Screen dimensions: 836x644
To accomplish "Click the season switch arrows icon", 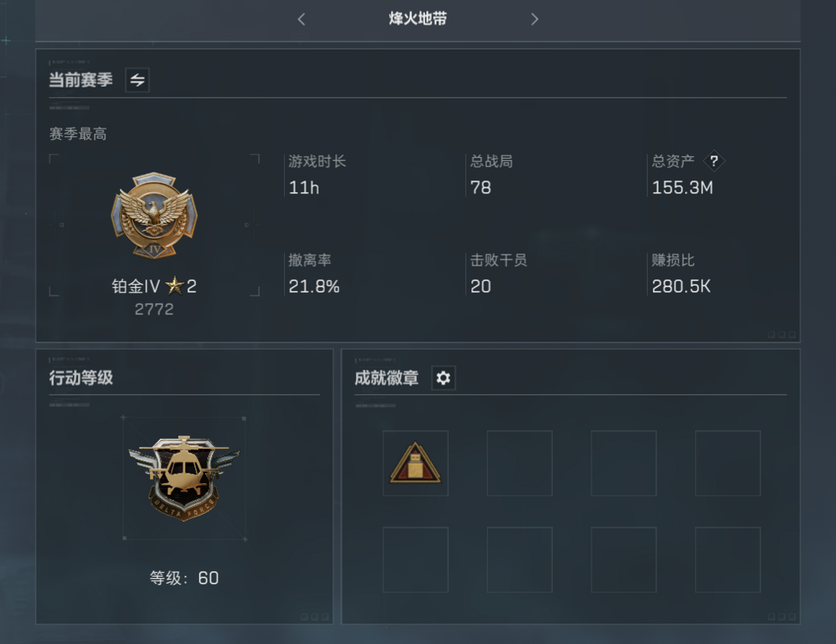I will coord(137,80).
